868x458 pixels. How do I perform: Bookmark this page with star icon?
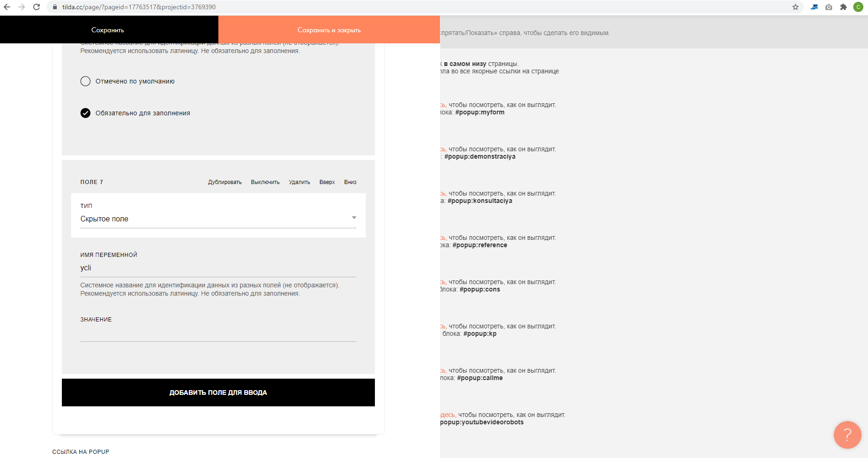pyautogui.click(x=796, y=7)
